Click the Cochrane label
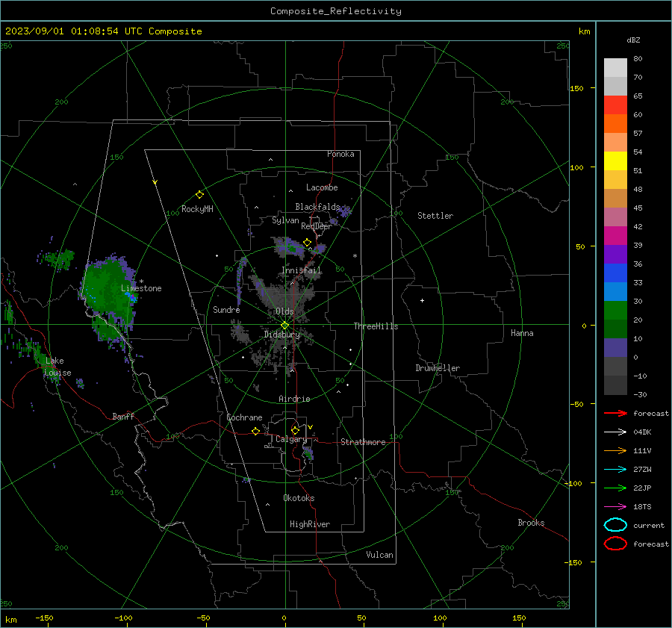The image size is (672, 628). 244,417
